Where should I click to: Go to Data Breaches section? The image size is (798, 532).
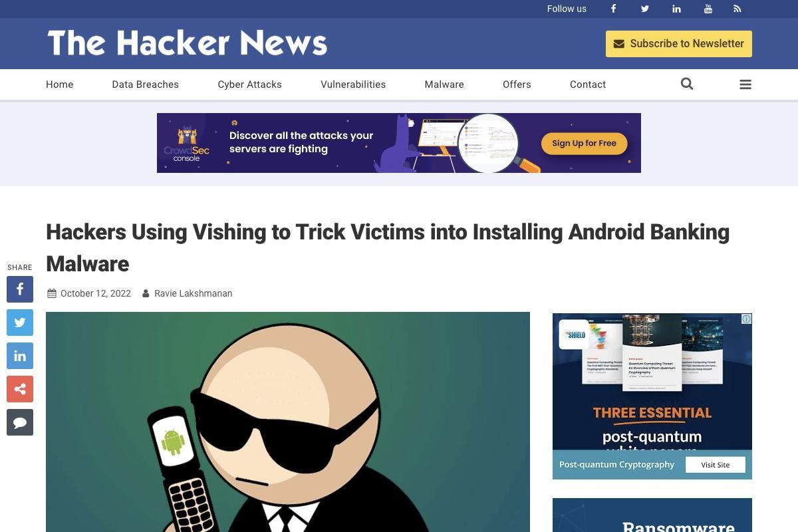pos(145,84)
